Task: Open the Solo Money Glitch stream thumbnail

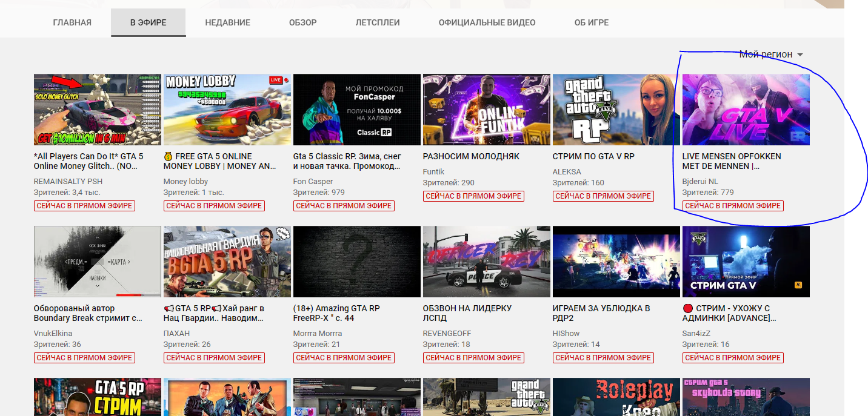Action: click(x=98, y=110)
